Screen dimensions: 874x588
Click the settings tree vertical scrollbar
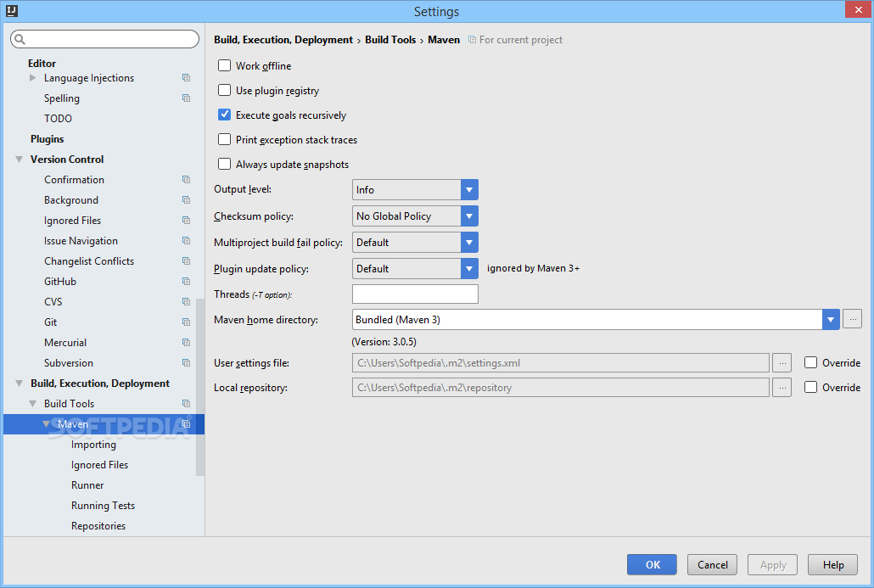click(200, 388)
